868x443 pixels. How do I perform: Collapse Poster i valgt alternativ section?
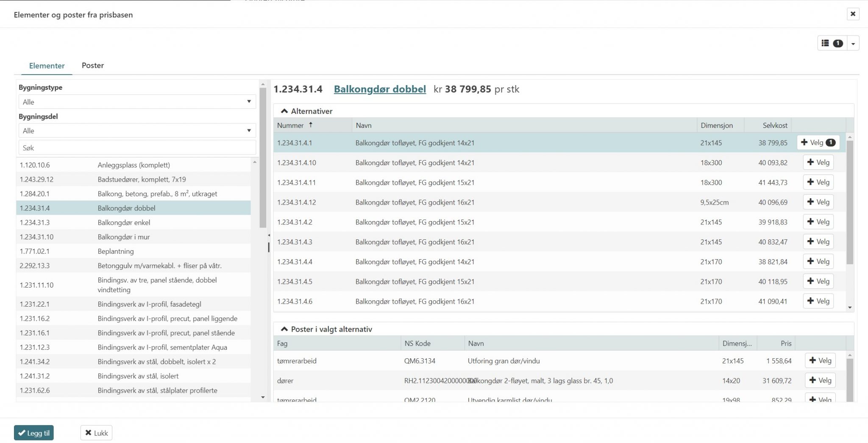tap(284, 329)
